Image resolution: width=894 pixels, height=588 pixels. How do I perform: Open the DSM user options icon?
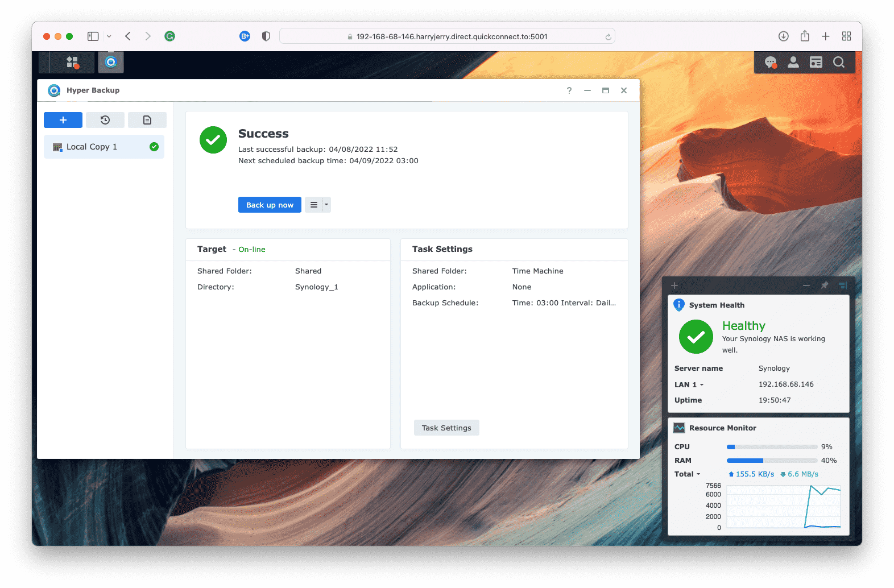tap(793, 63)
